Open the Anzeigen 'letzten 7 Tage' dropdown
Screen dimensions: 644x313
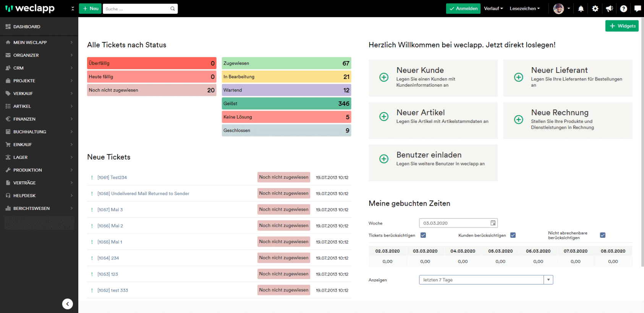tap(548, 280)
